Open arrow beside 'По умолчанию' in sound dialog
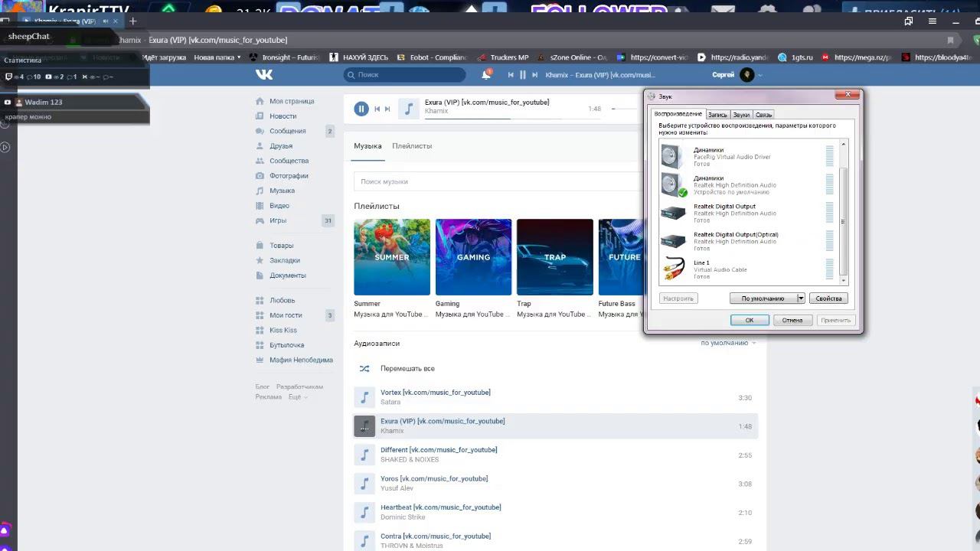 click(800, 298)
